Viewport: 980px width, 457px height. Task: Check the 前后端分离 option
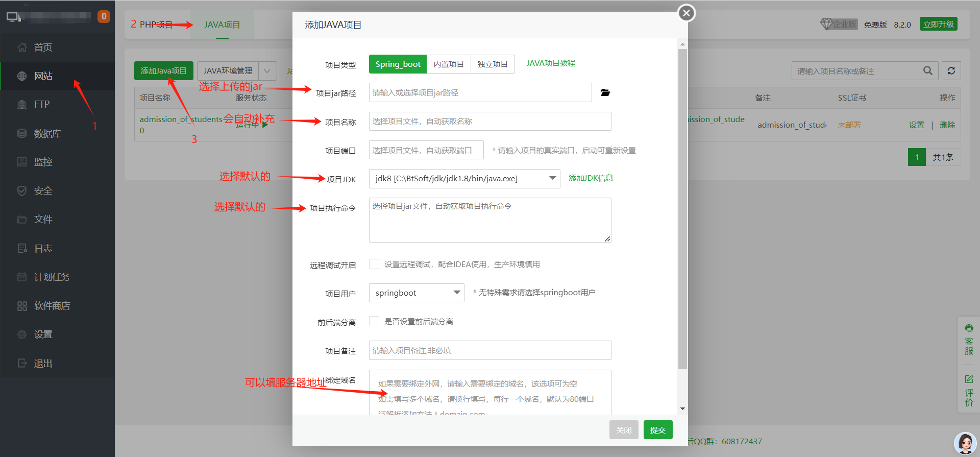coord(374,321)
